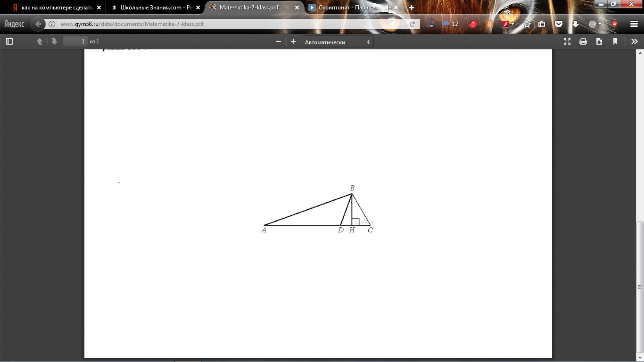Print the Matematika-7-klass.pdf document
Viewport: 644px width, 362px height.
(x=583, y=41)
